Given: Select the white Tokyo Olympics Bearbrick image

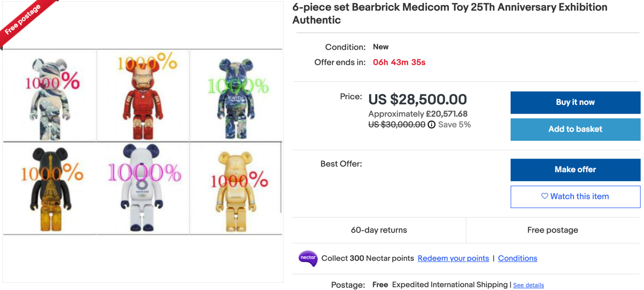Looking at the screenshot, I should click(x=143, y=188).
